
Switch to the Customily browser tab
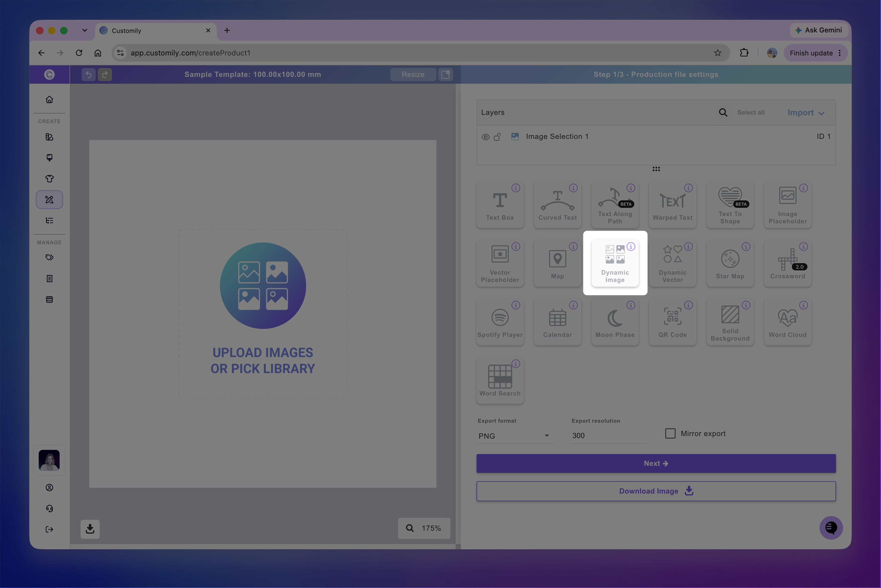click(x=156, y=31)
